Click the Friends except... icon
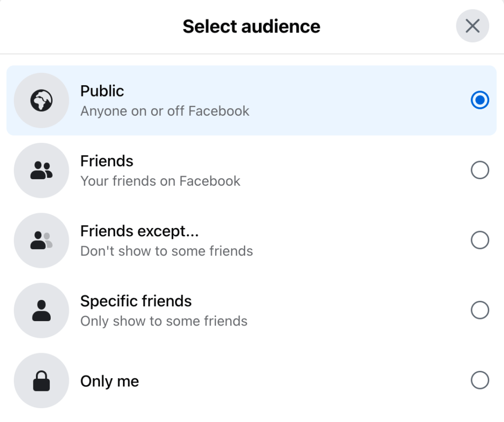 coord(41,240)
